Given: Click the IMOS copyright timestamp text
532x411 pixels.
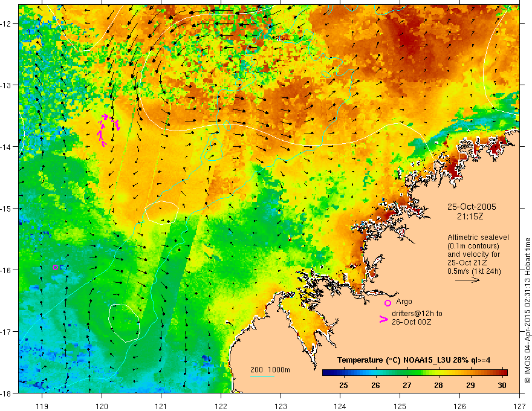Looking at the screenshot, I should 528,310.
